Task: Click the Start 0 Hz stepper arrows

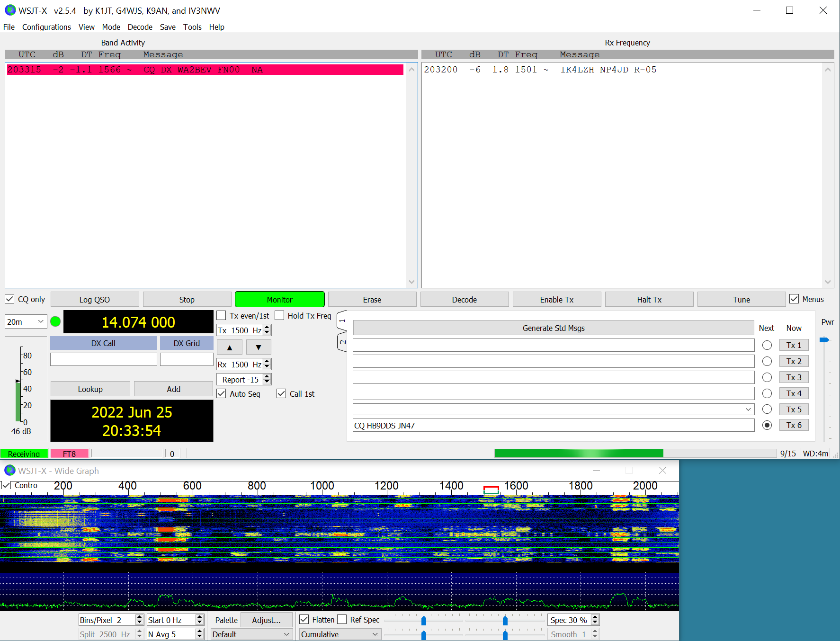Action: coord(199,620)
